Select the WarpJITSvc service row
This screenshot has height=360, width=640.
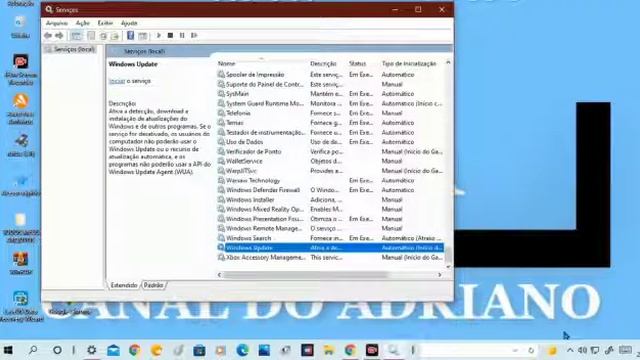point(331,171)
